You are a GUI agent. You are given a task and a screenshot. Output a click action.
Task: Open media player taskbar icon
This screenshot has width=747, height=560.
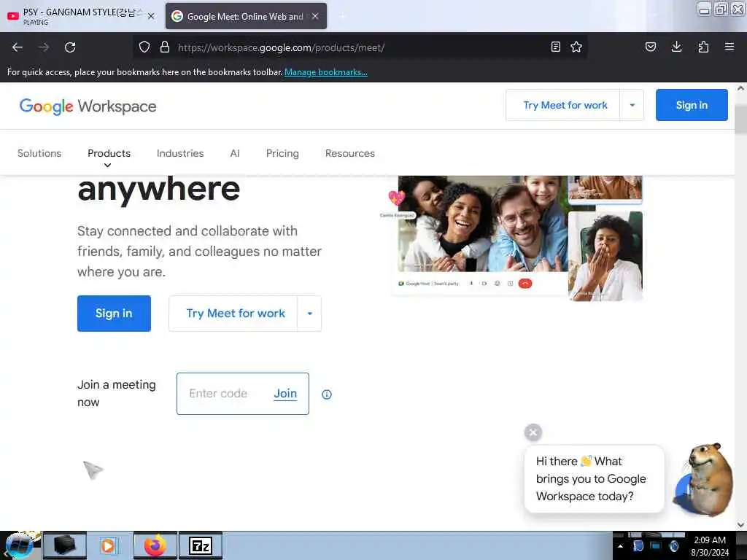[x=109, y=545]
